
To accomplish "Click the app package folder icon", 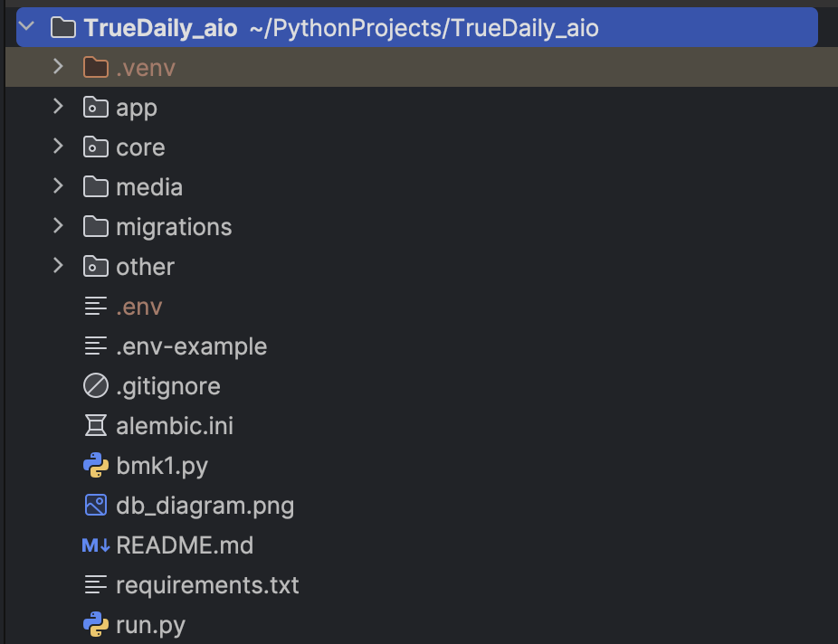I will 95,108.
